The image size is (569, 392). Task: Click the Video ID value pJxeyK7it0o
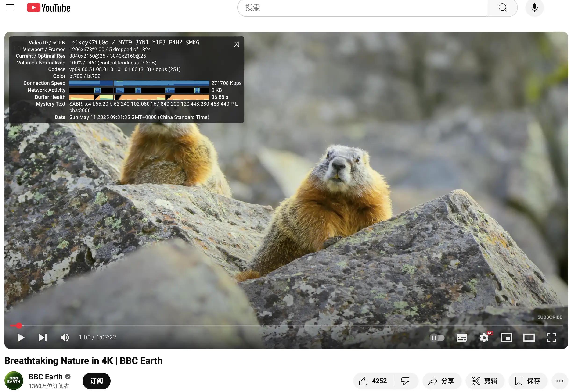pyautogui.click(x=90, y=43)
